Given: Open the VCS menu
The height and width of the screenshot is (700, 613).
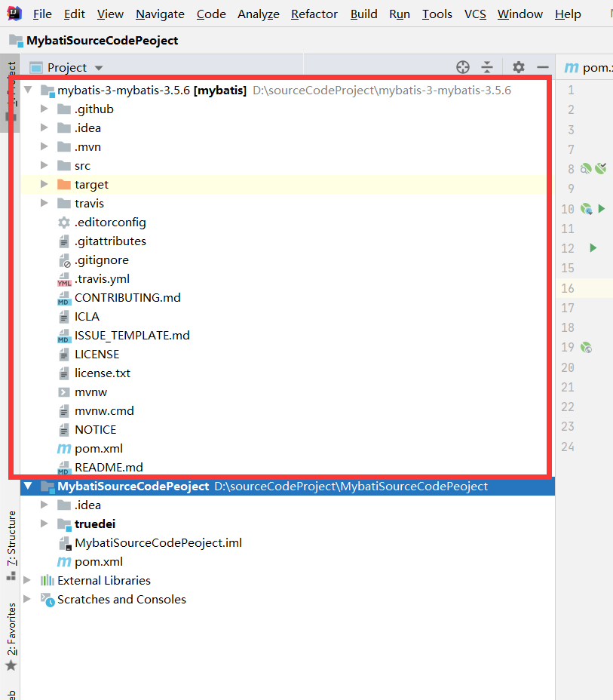Looking at the screenshot, I should click(475, 14).
